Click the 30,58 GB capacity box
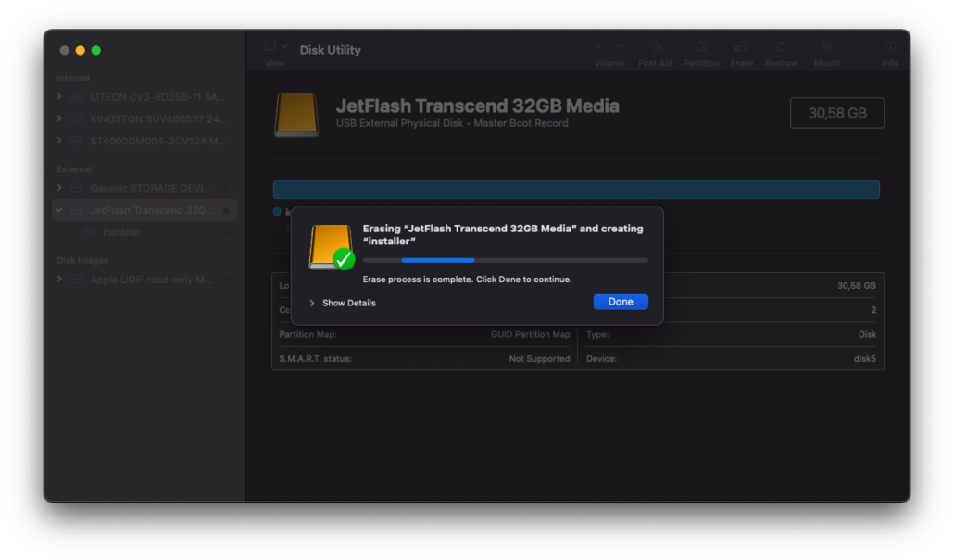This screenshot has width=954, height=560. point(837,113)
